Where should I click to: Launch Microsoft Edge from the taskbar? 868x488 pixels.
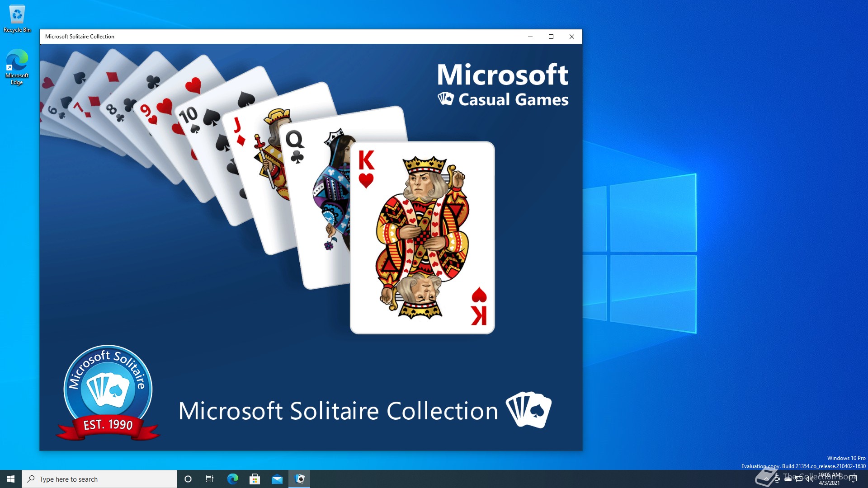(x=233, y=479)
